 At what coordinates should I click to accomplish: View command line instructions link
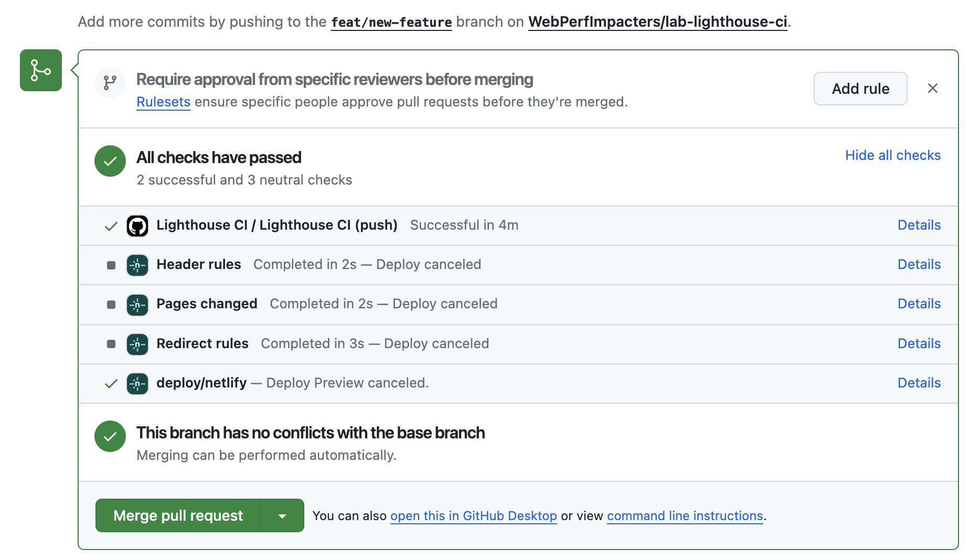point(685,516)
